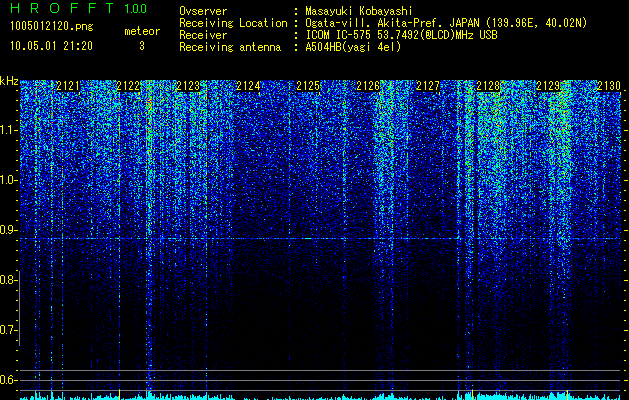
Task: Click time marker 2122
Action: click(128, 86)
